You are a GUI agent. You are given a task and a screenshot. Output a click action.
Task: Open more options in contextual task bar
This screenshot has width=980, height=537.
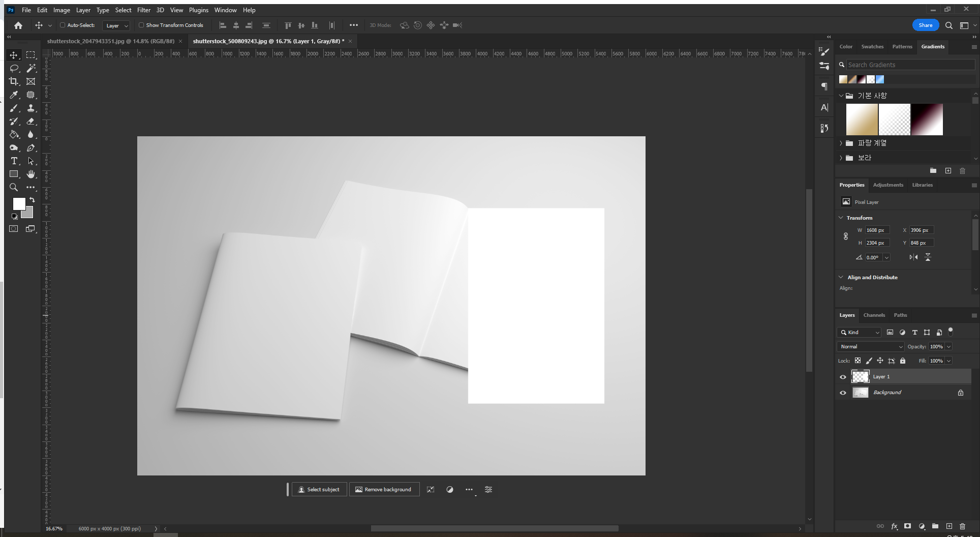pos(469,489)
